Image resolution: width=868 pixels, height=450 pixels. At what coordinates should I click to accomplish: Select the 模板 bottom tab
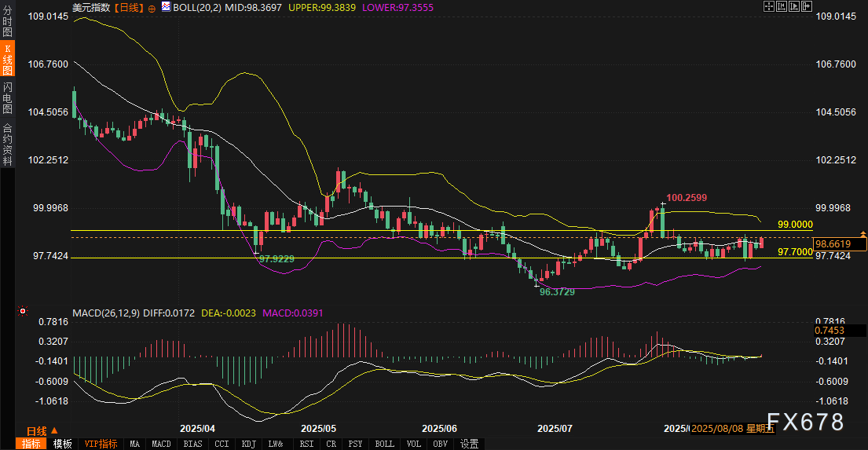63,444
